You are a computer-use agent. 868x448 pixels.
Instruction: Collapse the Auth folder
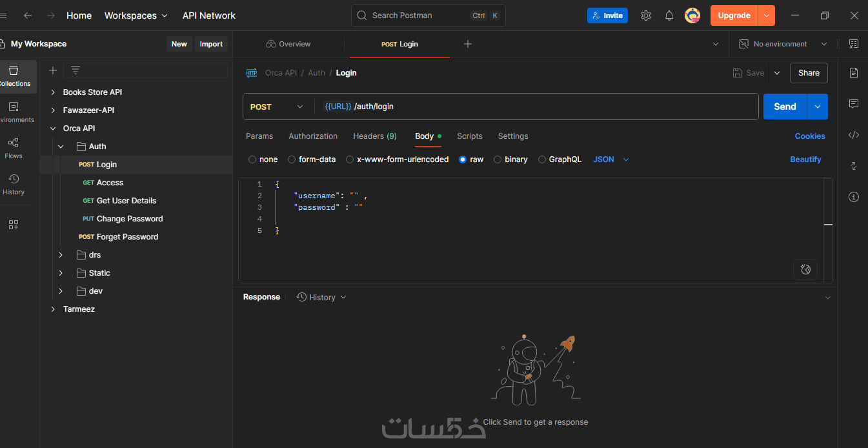pos(61,147)
